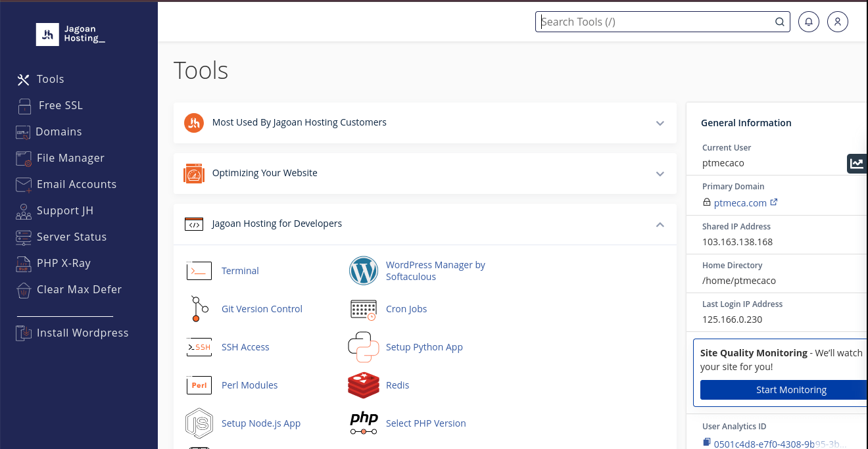The image size is (868, 449).
Task: Open the Setup Node.js App icon
Action: pos(199,423)
